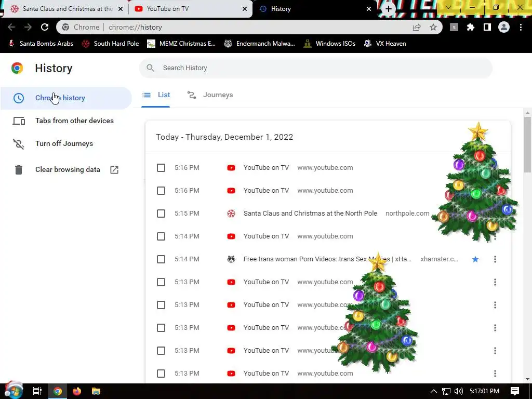Screen dimensions: 532x399
Task: Open more actions for first 5:13 PM entry
Action: coord(495,282)
